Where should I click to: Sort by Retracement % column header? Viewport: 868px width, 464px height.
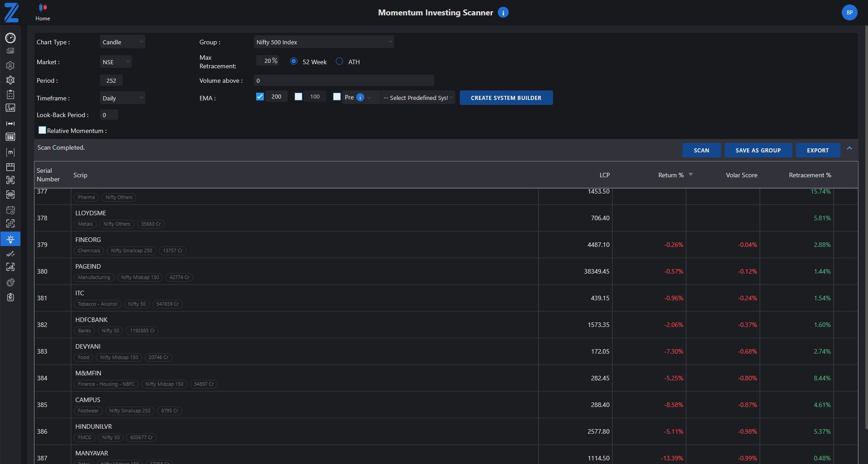click(x=810, y=175)
